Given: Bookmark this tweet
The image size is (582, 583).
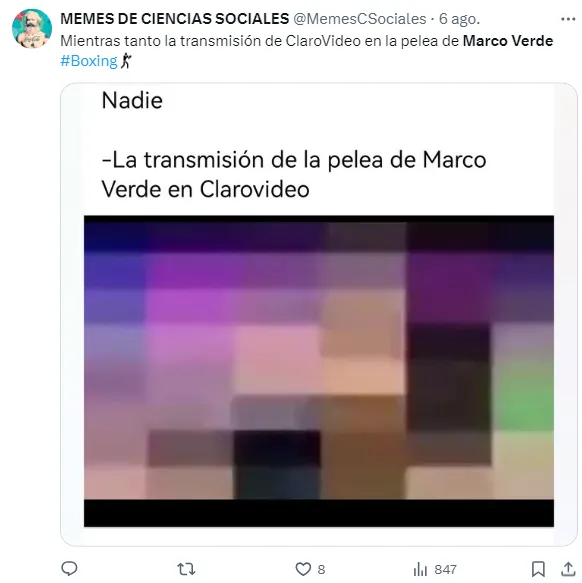Looking at the screenshot, I should [x=538, y=569].
